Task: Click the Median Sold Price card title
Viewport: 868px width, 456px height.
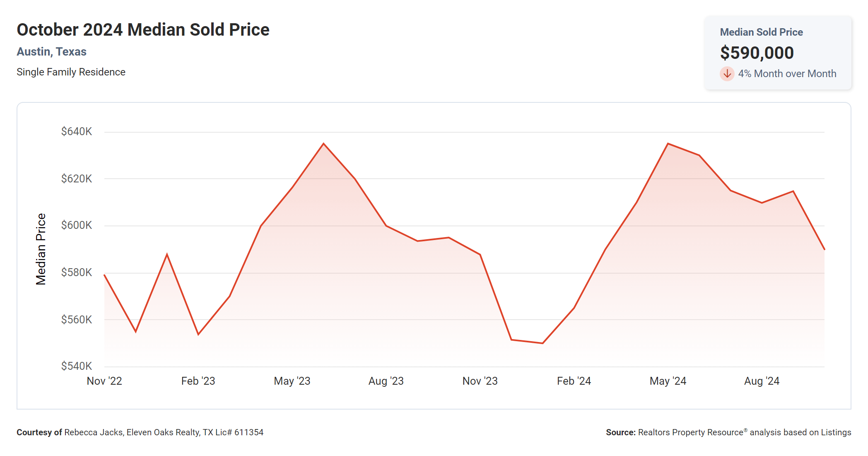Action: tap(761, 32)
